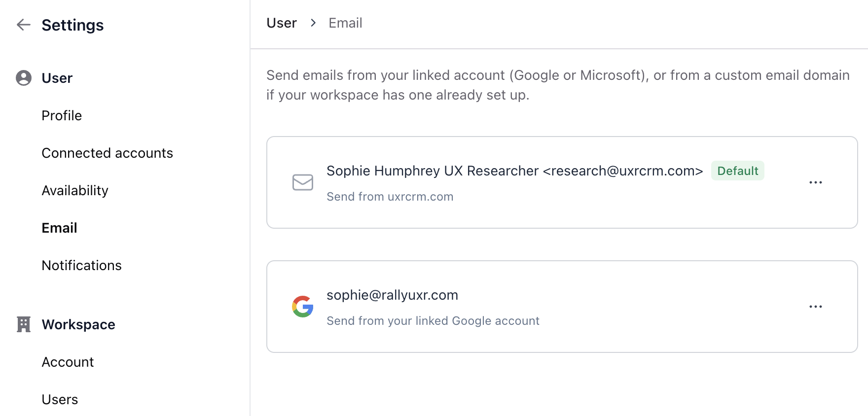Select Email in the sidebar
This screenshot has width=868, height=416.
59,228
